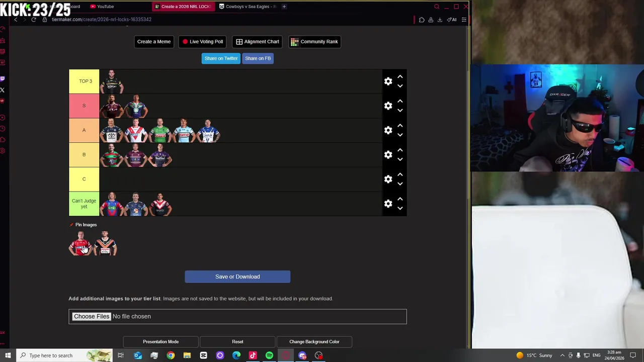Screen dimensions: 644x362
Task: Pick the Toyota jersey player in A tier
Action: click(112, 130)
